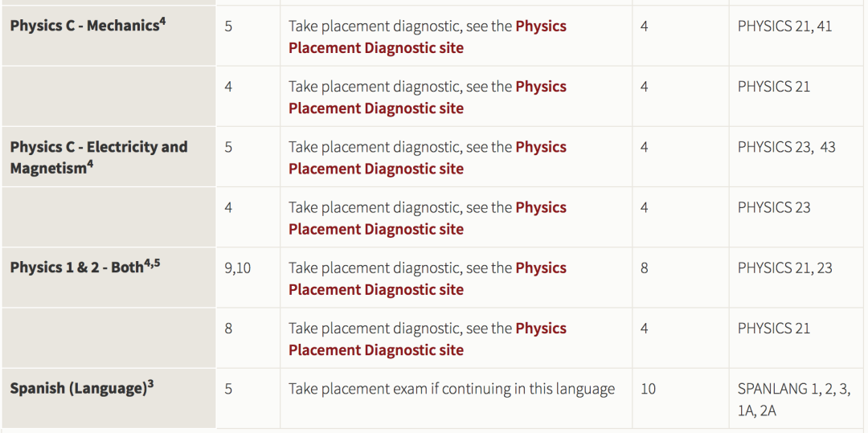Screen dimensions: 868x433
Task: Click the 10 units cell in Spanish row
Action: [648, 389]
